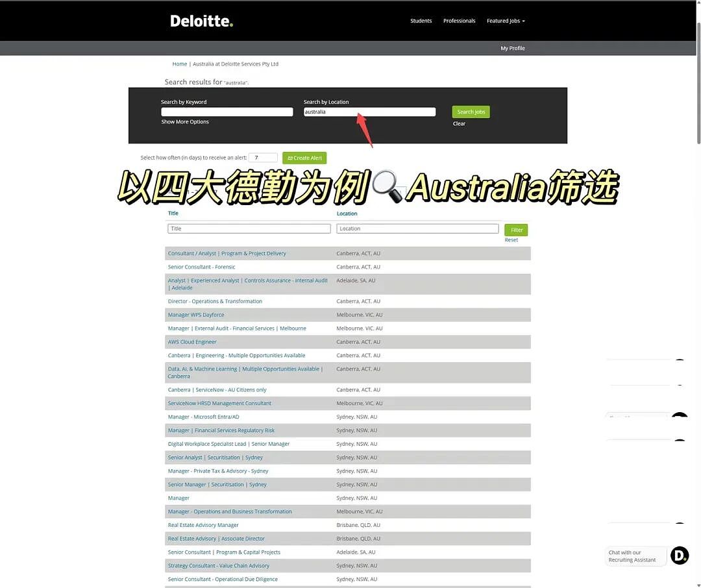Open Manager External Audit Financial Services Melbourne
This screenshot has width=701, height=588.
pos(237,328)
